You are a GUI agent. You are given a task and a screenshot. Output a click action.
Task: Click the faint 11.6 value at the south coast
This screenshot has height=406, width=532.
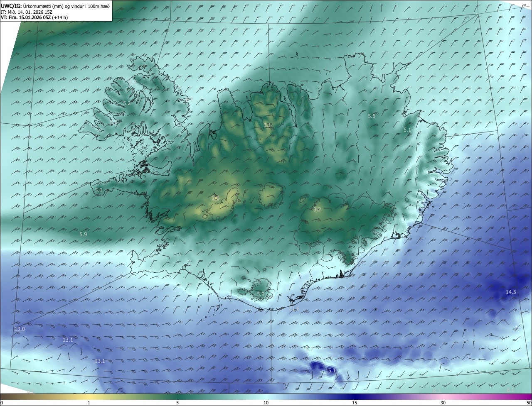[x=296, y=309]
